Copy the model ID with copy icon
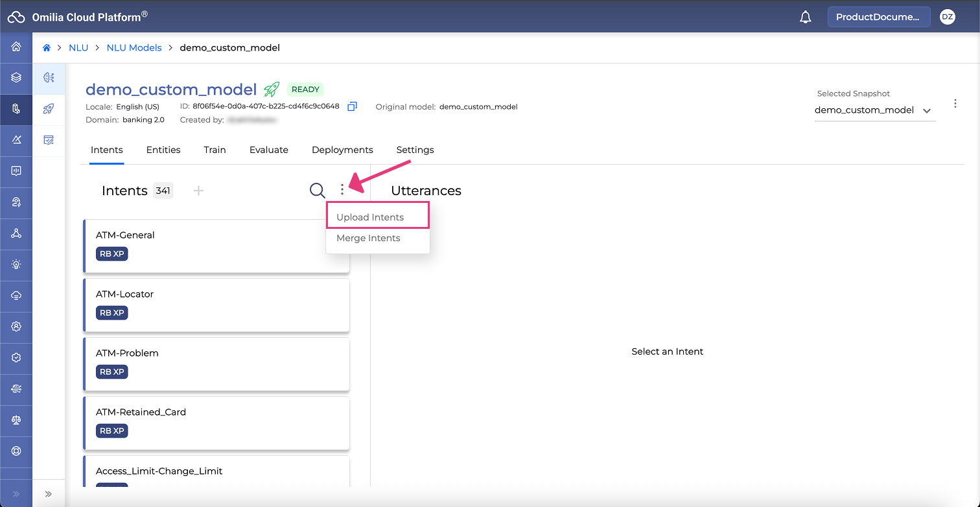The image size is (980, 507). click(352, 106)
